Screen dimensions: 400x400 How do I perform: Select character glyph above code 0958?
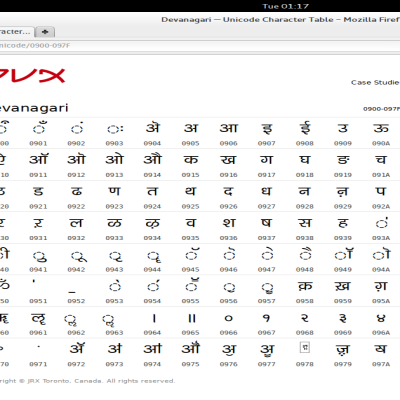(305, 286)
